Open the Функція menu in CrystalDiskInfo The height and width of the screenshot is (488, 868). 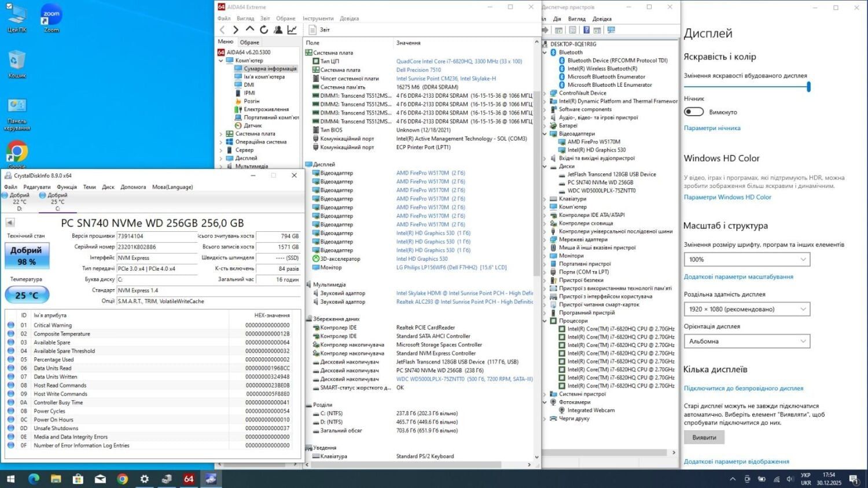click(67, 187)
